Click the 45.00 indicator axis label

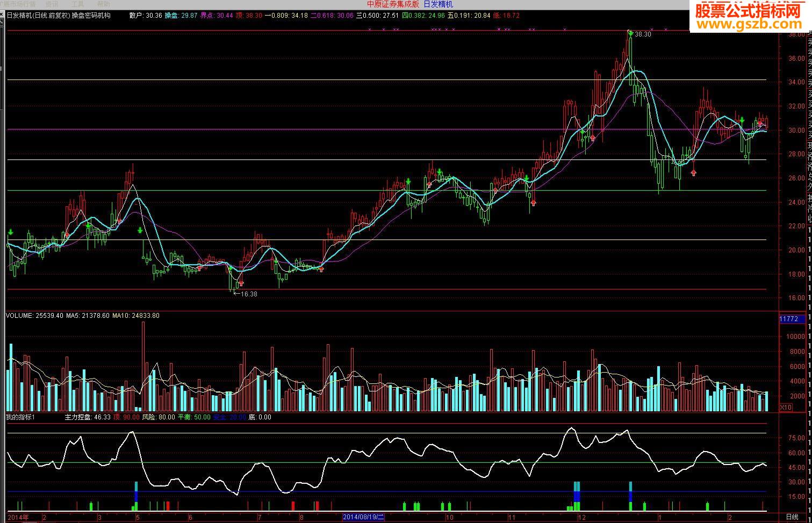pyautogui.click(x=796, y=467)
